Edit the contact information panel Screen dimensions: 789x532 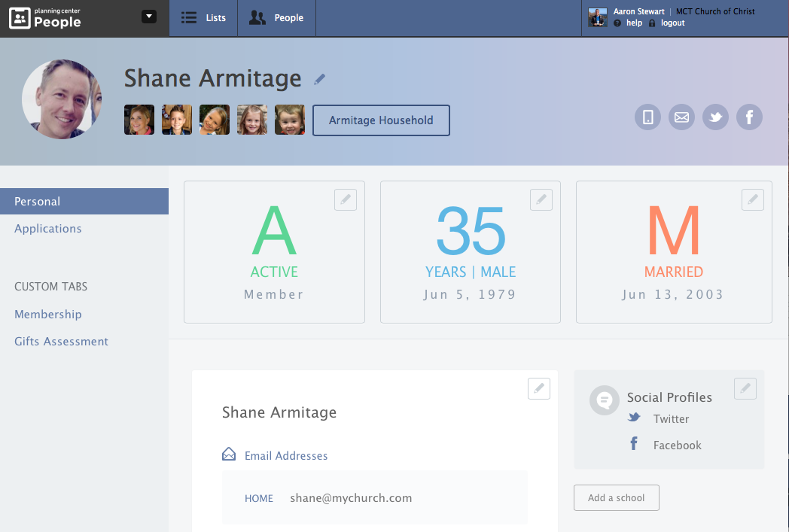click(x=539, y=388)
